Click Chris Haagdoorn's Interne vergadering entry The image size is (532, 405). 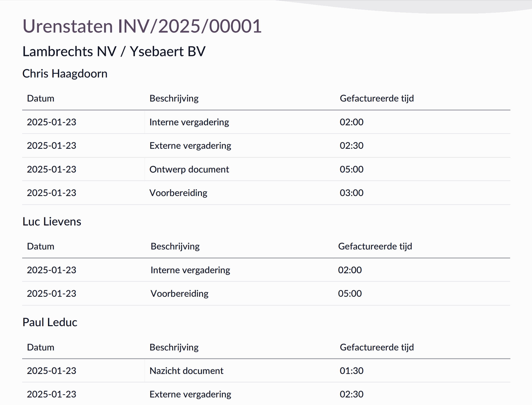[189, 122]
